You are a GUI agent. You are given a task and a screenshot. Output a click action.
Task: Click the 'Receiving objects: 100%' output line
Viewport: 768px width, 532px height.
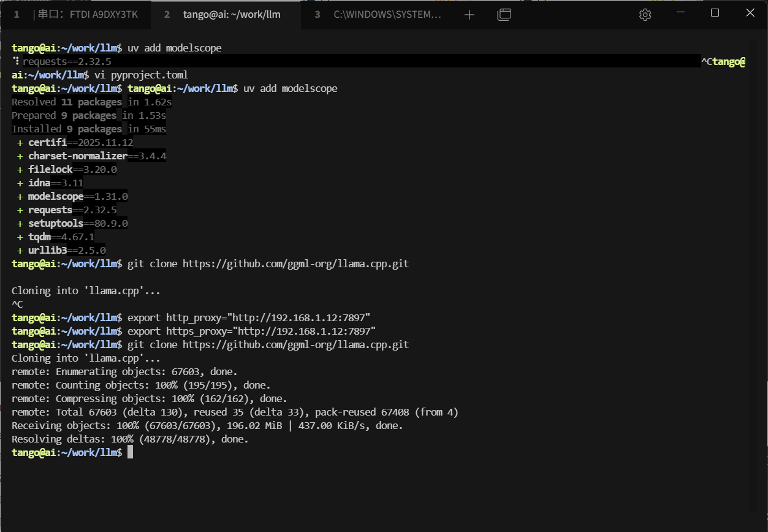(x=207, y=426)
